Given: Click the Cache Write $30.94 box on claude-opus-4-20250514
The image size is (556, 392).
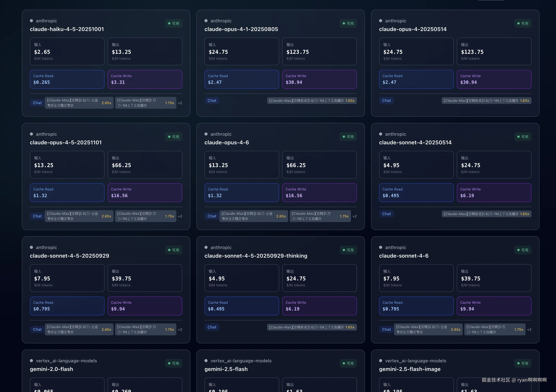Looking at the screenshot, I should tap(494, 79).
